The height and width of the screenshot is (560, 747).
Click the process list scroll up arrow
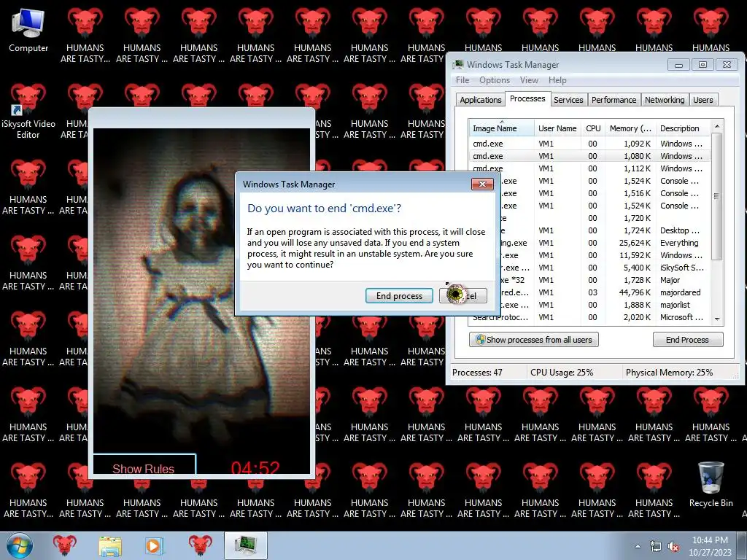point(717,126)
